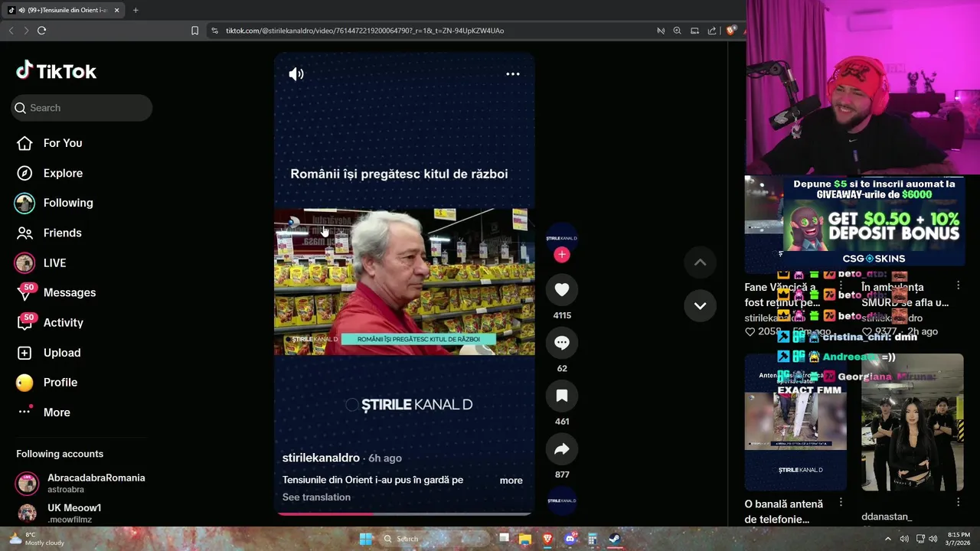Click the Windows taskbar Search box
The image size is (980, 551).
(x=433, y=539)
